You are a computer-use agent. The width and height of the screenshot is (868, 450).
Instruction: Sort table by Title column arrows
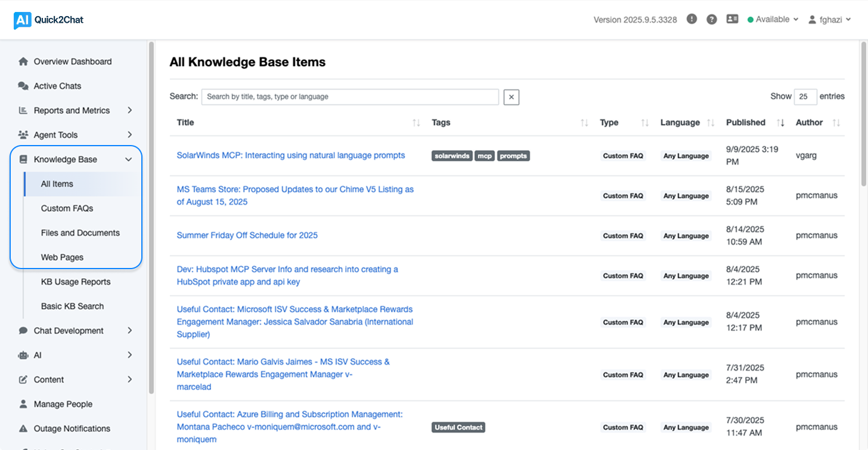pyautogui.click(x=416, y=122)
